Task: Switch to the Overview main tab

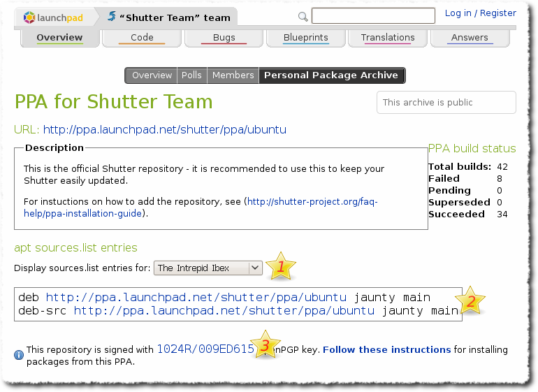Action: click(59, 38)
